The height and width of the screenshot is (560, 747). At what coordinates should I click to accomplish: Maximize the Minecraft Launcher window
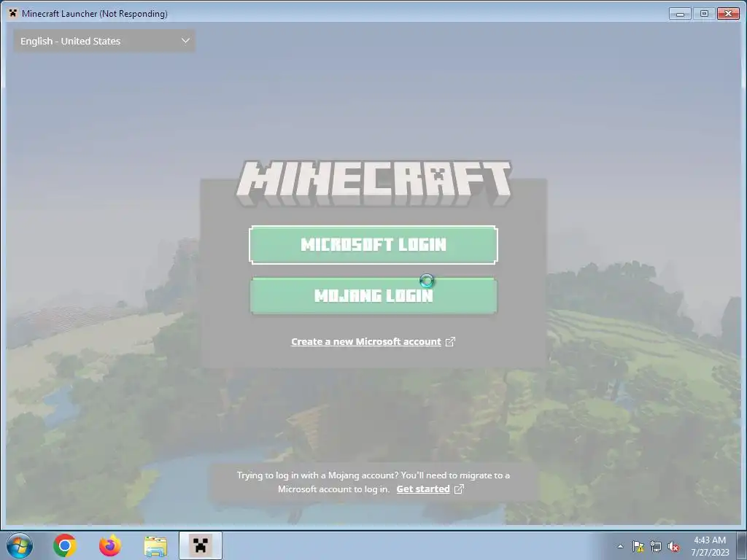(704, 13)
